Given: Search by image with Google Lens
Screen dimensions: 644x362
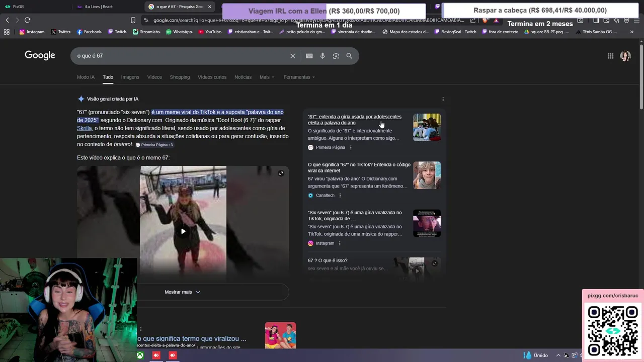Looking at the screenshot, I should point(336,56).
